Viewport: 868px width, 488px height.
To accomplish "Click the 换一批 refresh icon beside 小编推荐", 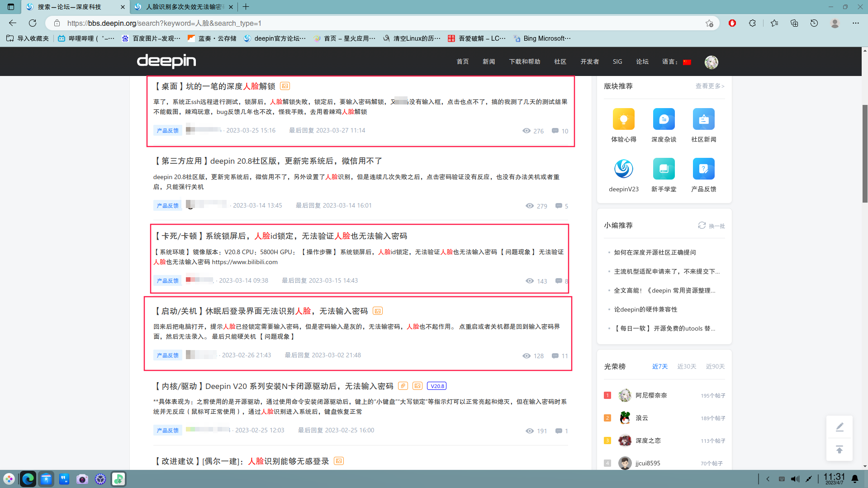I will (x=702, y=225).
